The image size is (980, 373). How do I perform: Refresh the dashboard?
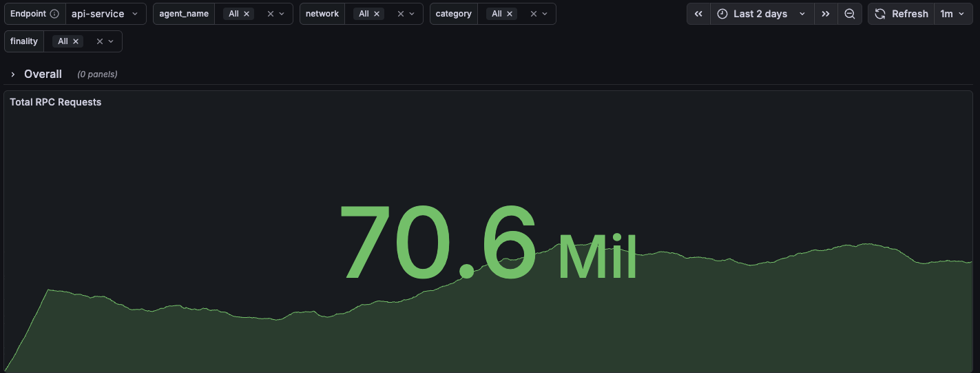tap(901, 14)
